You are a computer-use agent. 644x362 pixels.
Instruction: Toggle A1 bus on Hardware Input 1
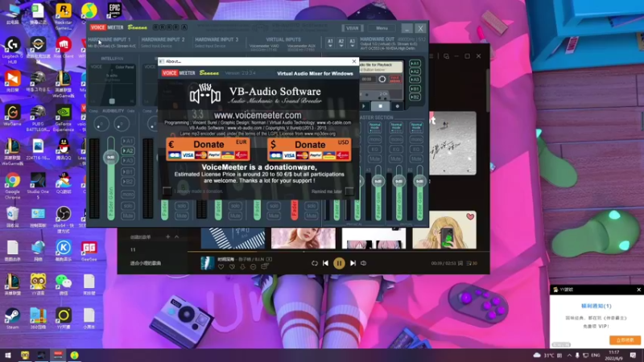pyautogui.click(x=128, y=141)
